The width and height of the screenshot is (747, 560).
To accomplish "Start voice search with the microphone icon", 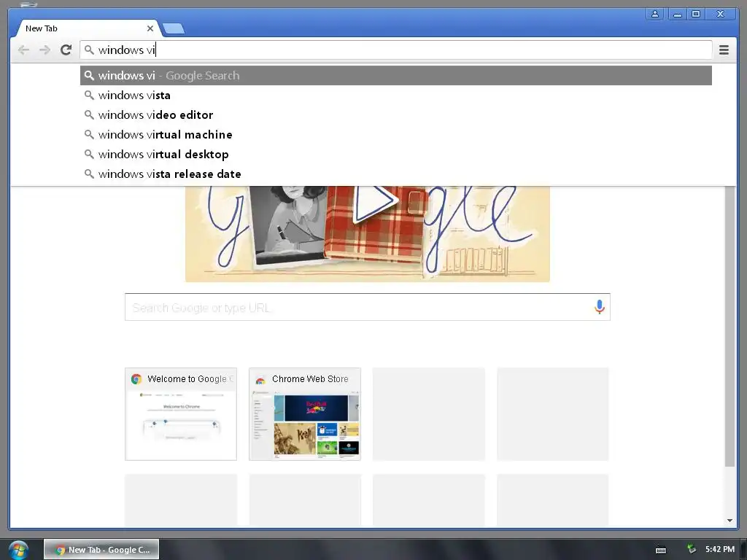I will click(x=600, y=307).
